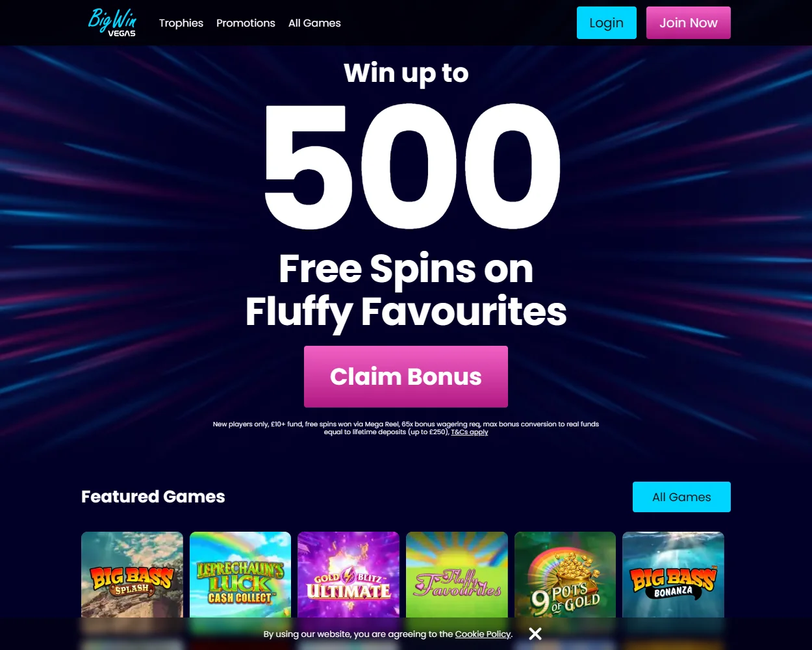The width and height of the screenshot is (812, 650).
Task: Click the Big Win Vegas logo
Action: point(112,22)
